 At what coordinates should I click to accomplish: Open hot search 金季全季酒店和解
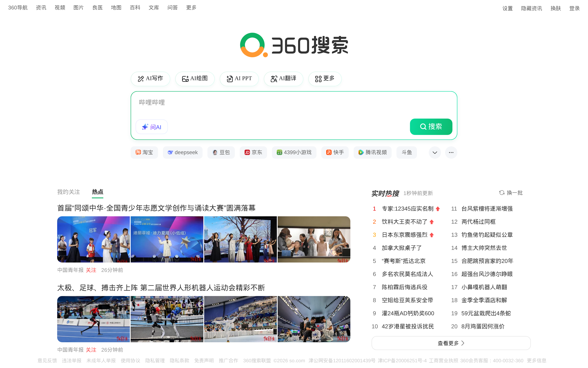[x=484, y=300]
